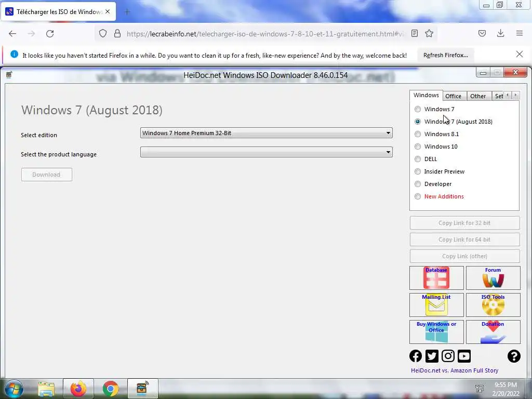Open the Forum icon tile
The image size is (532, 399).
[x=493, y=277]
